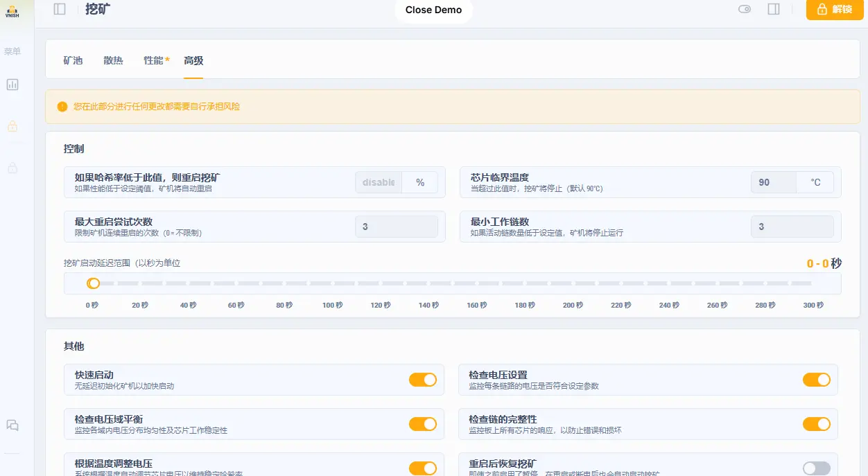Click the small switch icon in top header
Viewport: 868px width, 476px height.
(x=745, y=9)
